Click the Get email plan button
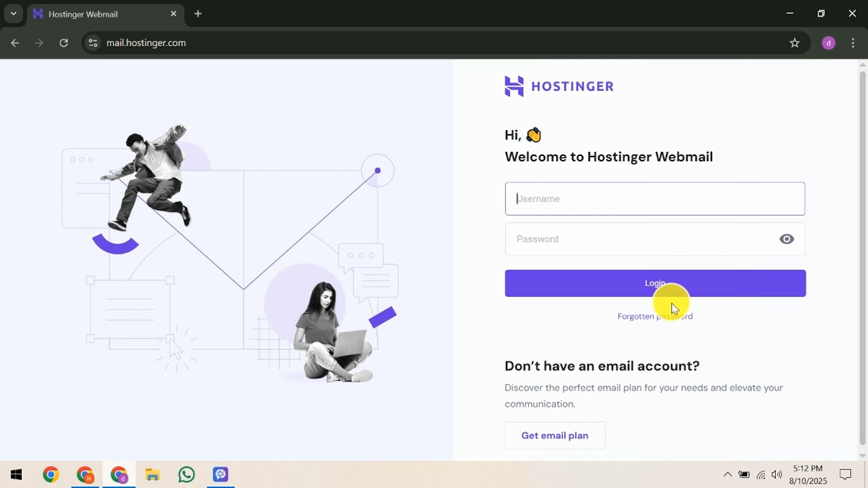This screenshot has height=488, width=868. pos(555,435)
